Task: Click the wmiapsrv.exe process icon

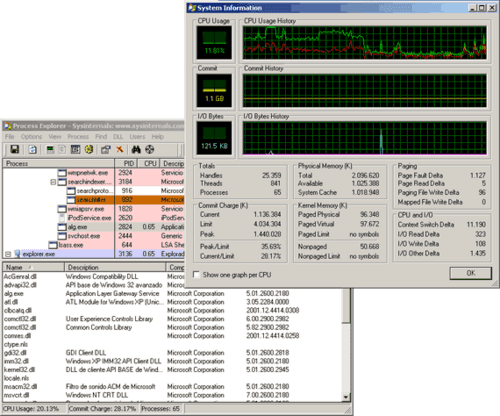Action: [x=62, y=209]
